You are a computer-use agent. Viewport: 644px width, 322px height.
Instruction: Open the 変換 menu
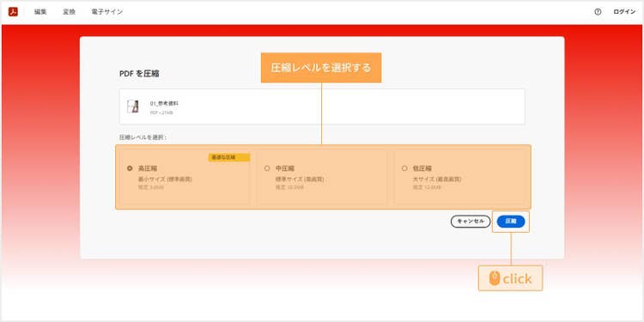69,12
